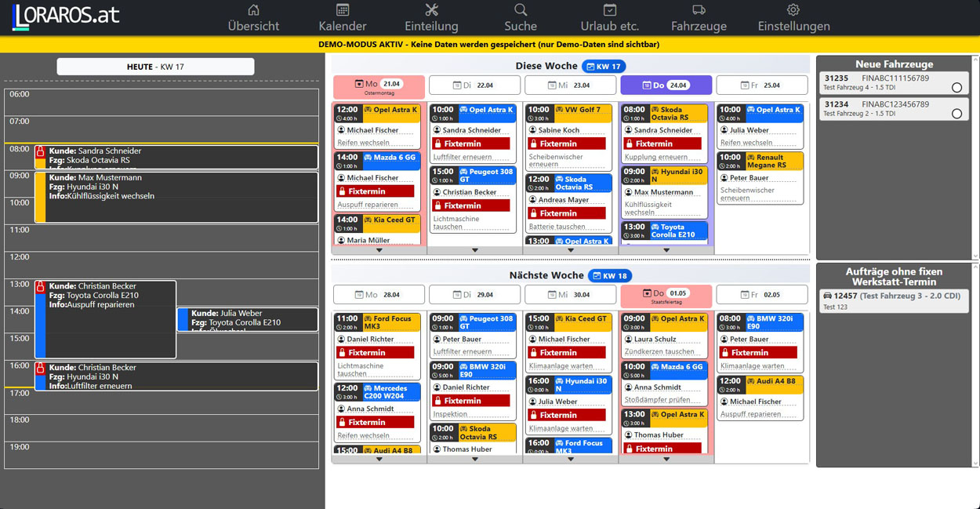Select the Fr 02.05 day header

pos(761,295)
